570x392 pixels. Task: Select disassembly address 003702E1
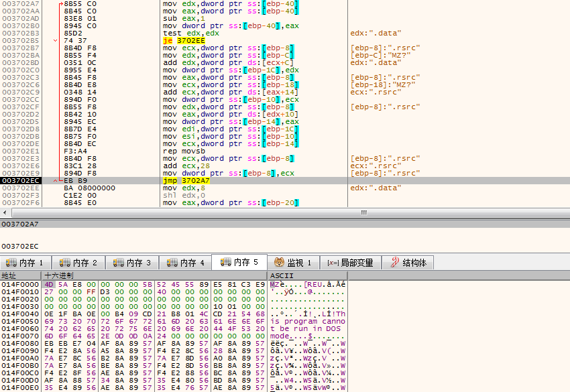pyautogui.click(x=21, y=151)
